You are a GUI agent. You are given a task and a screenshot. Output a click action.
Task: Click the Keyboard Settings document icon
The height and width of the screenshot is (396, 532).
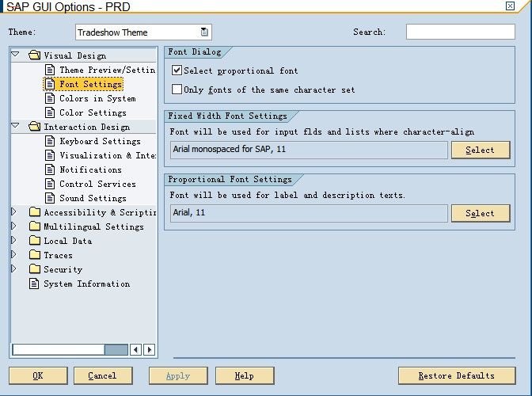(50, 141)
